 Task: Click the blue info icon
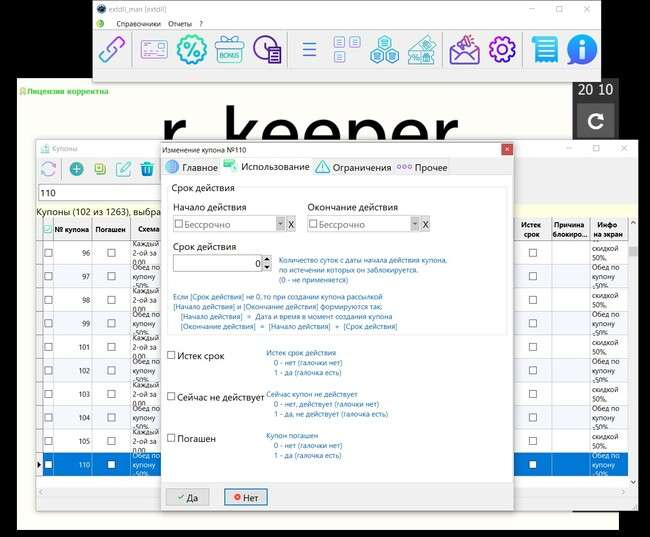582,49
